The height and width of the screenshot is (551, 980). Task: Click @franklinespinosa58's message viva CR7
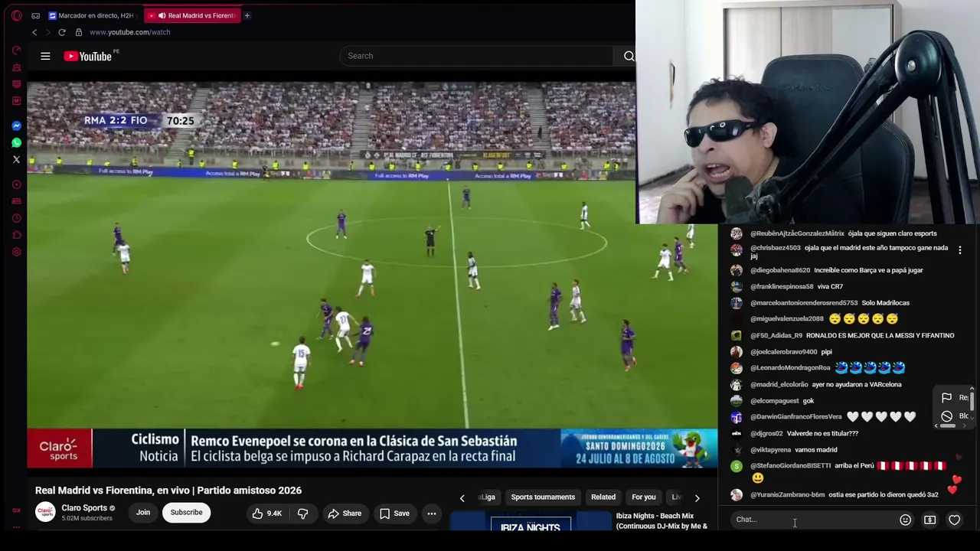(830, 287)
